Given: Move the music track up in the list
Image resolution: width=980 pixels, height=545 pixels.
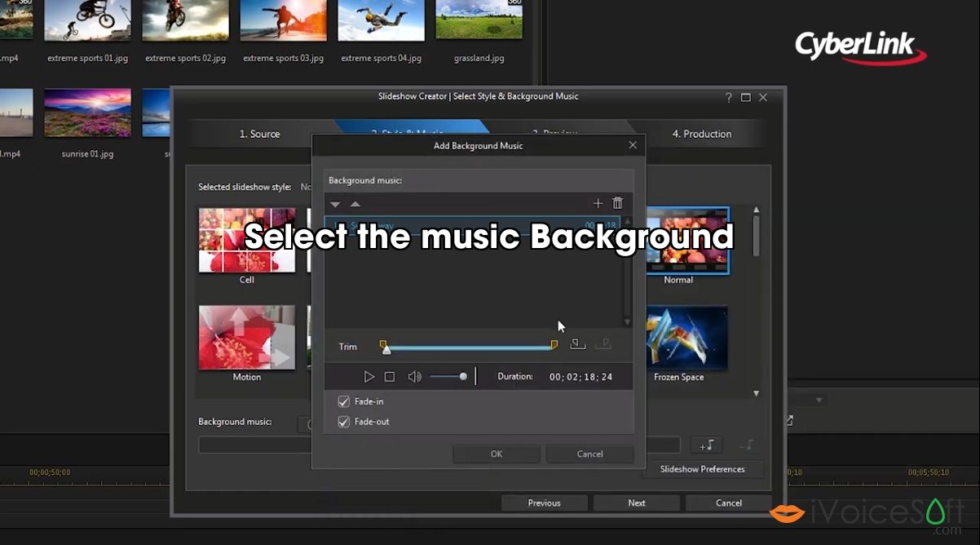Looking at the screenshot, I should point(355,204).
